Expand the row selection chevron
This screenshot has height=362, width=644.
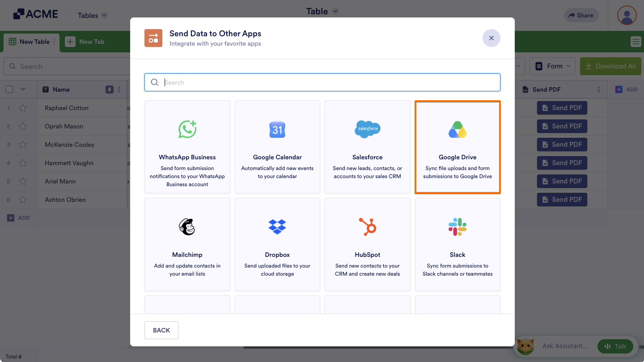23,89
